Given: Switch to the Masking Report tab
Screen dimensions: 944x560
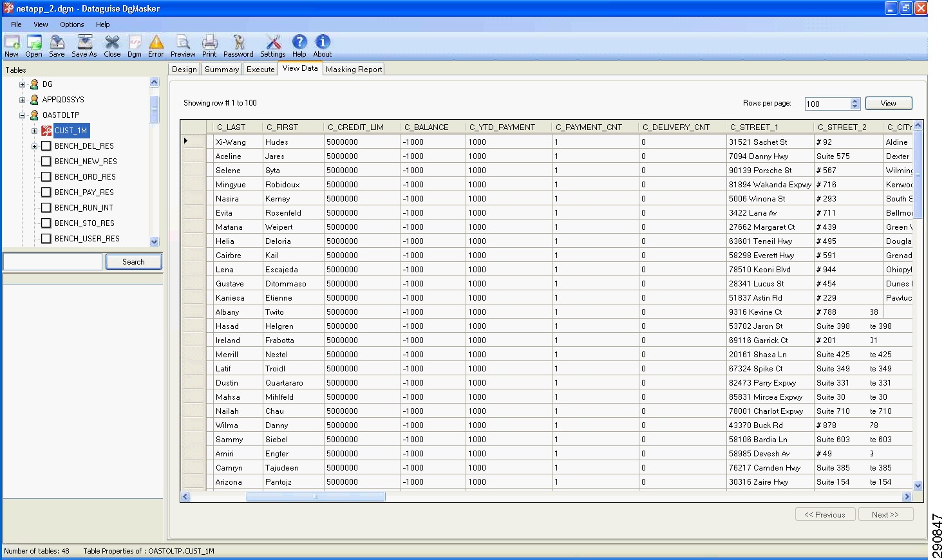Looking at the screenshot, I should click(354, 69).
